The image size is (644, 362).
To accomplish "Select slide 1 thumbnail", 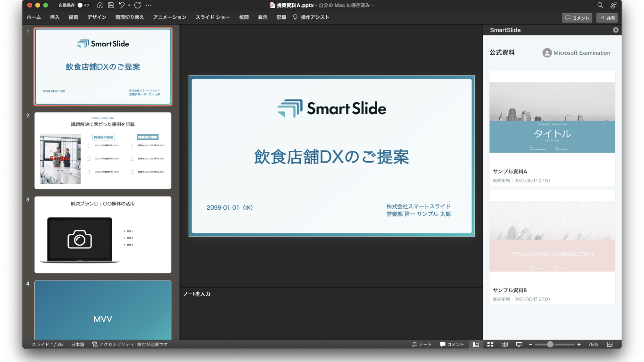I will click(103, 66).
